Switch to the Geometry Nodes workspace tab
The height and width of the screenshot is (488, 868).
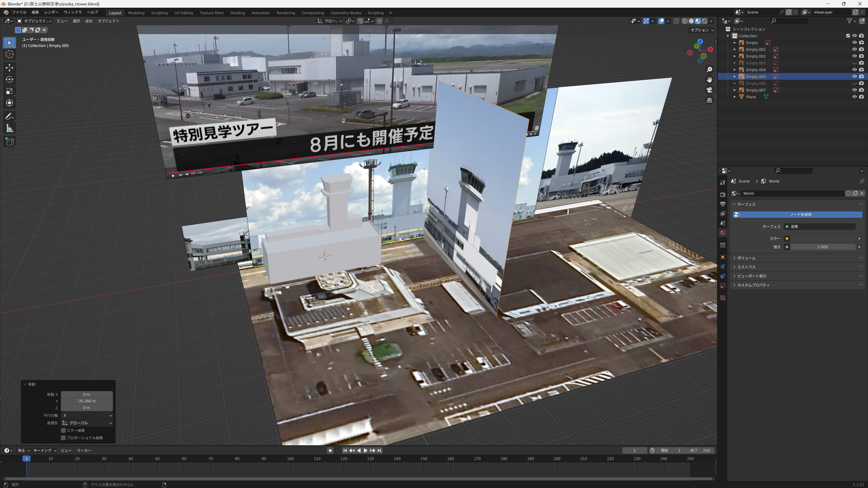click(346, 13)
